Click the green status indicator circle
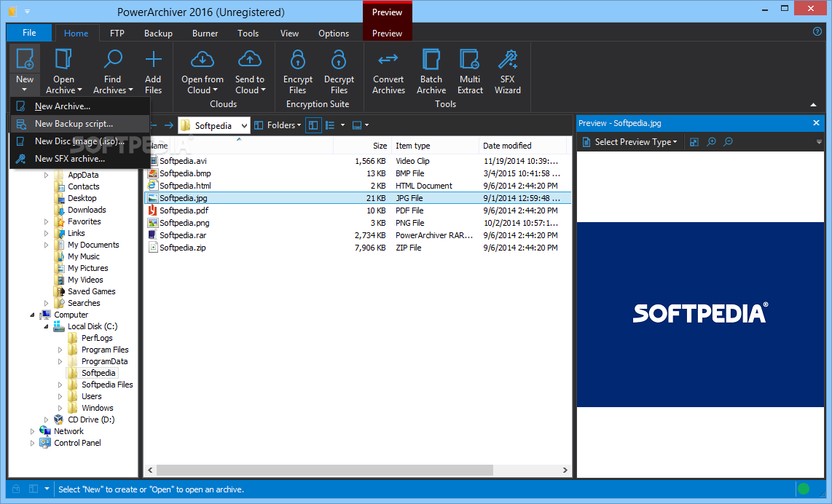This screenshot has width=832, height=504. pyautogui.click(x=804, y=489)
